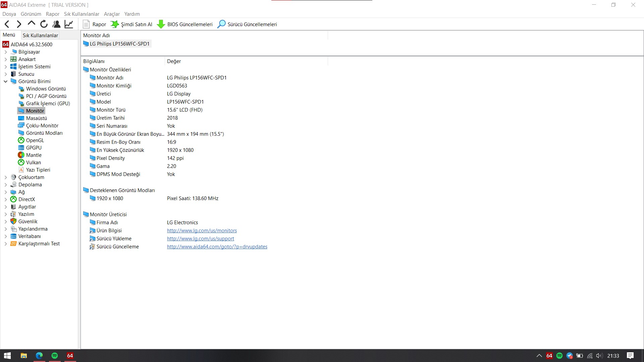Open the user profile icon in toolbar
This screenshot has height=362, width=644.
56,24
